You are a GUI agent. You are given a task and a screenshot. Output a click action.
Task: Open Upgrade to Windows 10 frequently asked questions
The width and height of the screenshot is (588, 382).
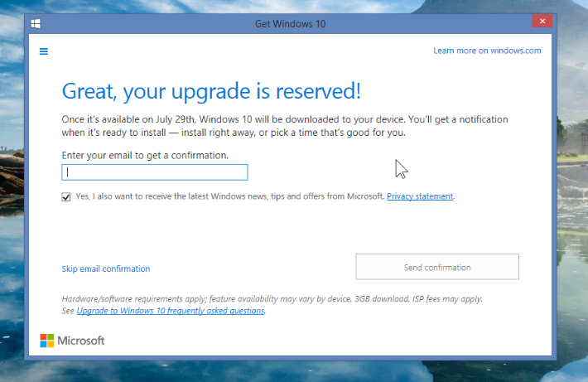pyautogui.click(x=171, y=311)
